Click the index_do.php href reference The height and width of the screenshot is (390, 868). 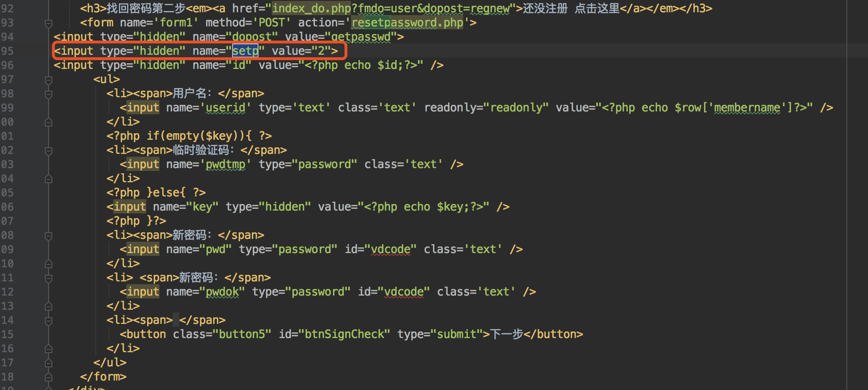click(x=311, y=8)
